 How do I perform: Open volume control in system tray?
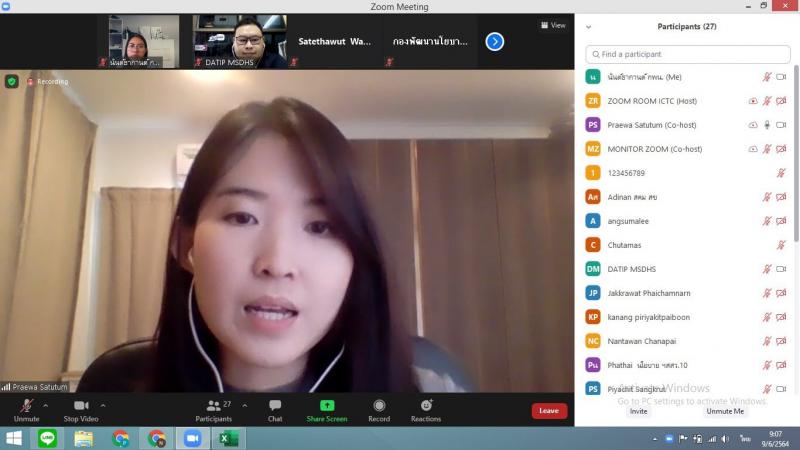[725, 439]
